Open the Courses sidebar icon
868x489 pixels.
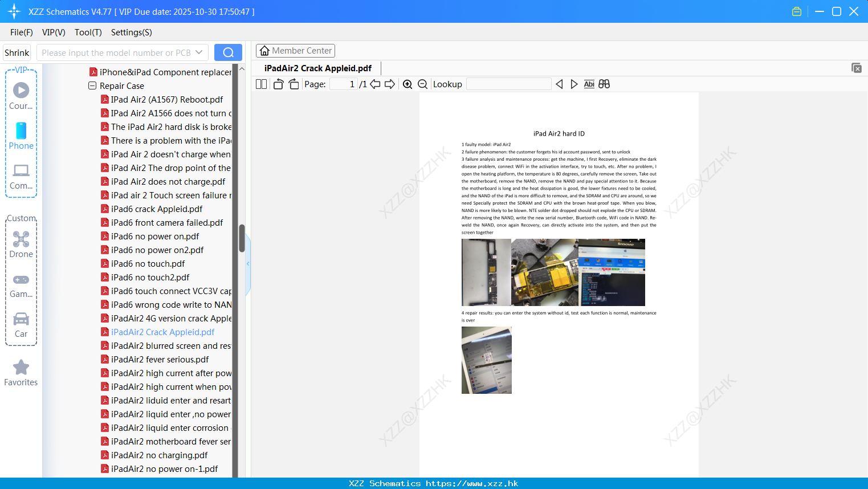(21, 96)
